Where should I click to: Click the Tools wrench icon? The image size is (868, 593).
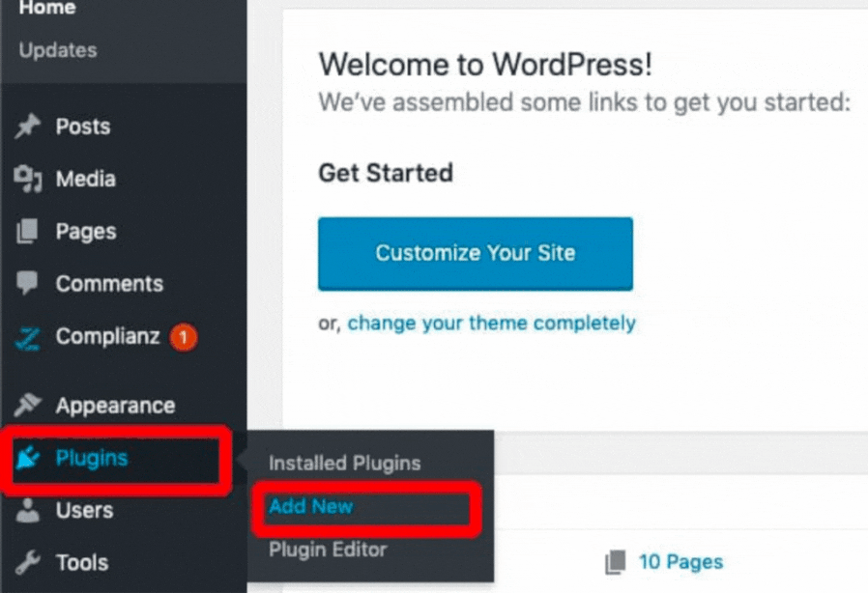coord(28,563)
